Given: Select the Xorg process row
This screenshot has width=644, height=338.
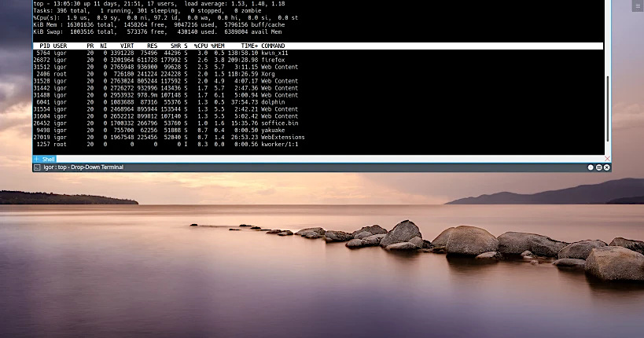Looking at the screenshot, I should (x=165, y=74).
